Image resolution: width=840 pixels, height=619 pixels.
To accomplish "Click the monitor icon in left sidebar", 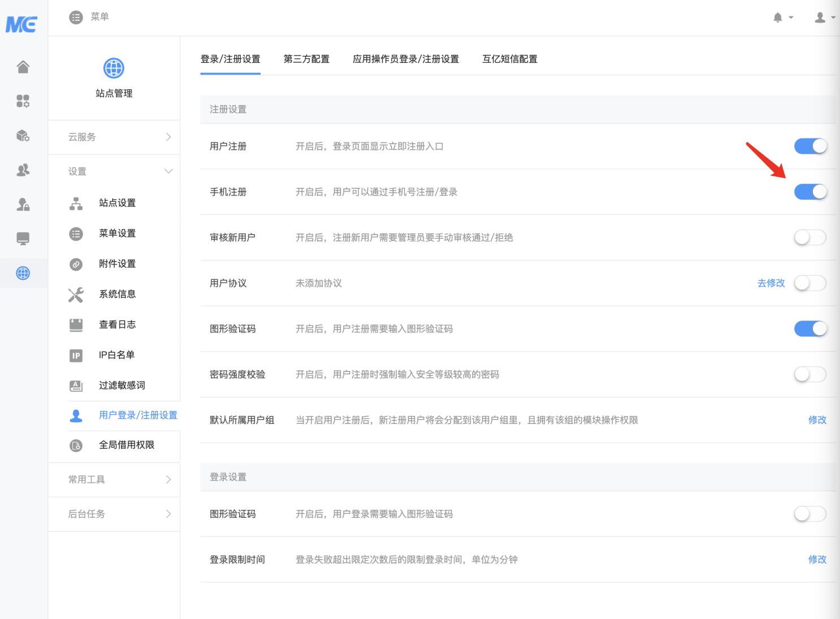I will (23, 239).
